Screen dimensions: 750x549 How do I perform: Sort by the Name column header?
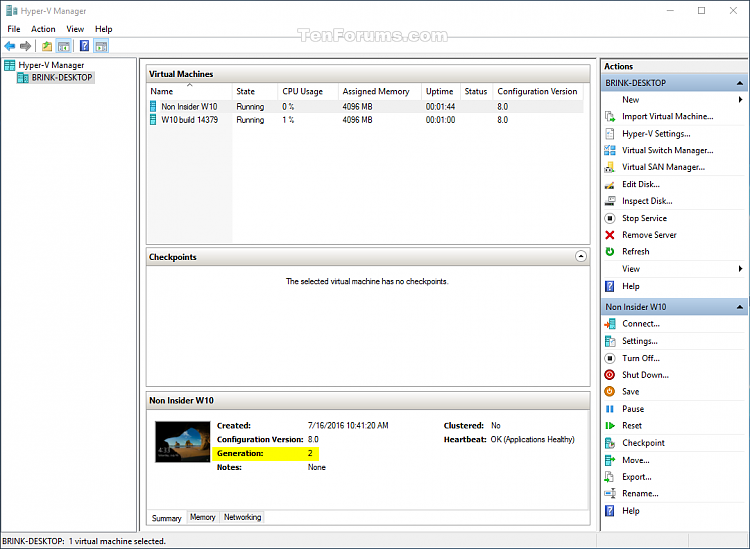pyautogui.click(x=190, y=91)
